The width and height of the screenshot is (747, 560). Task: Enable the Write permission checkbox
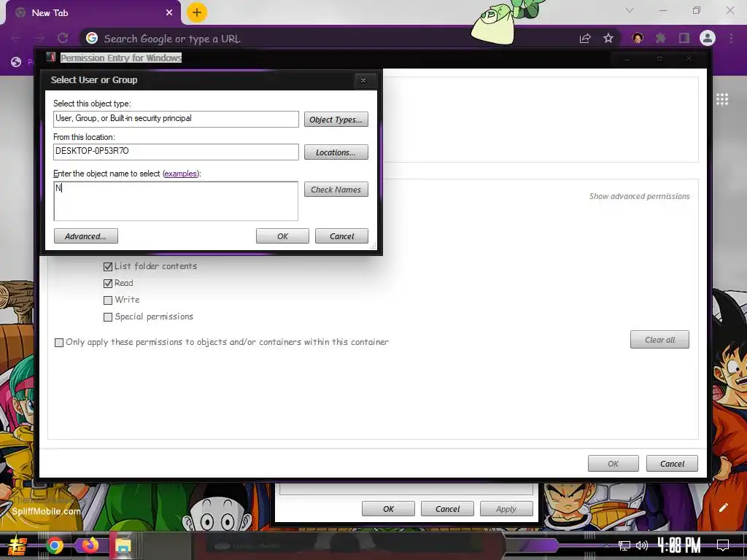point(108,300)
